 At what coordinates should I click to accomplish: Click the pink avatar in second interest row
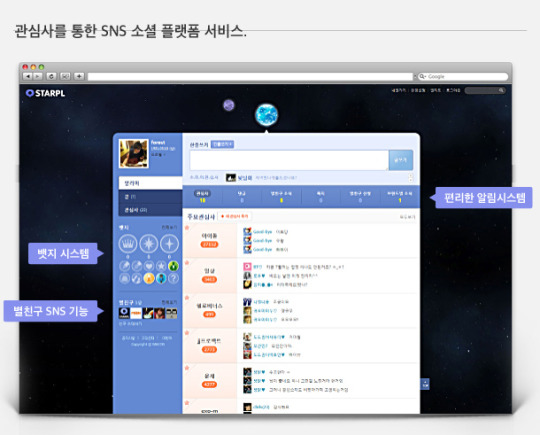click(247, 267)
